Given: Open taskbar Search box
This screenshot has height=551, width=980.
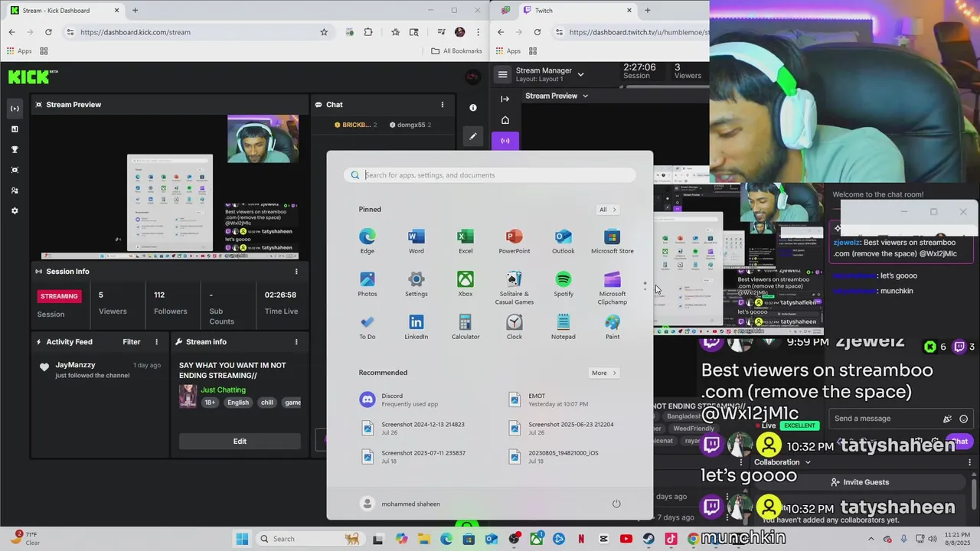Looking at the screenshot, I should (309, 539).
